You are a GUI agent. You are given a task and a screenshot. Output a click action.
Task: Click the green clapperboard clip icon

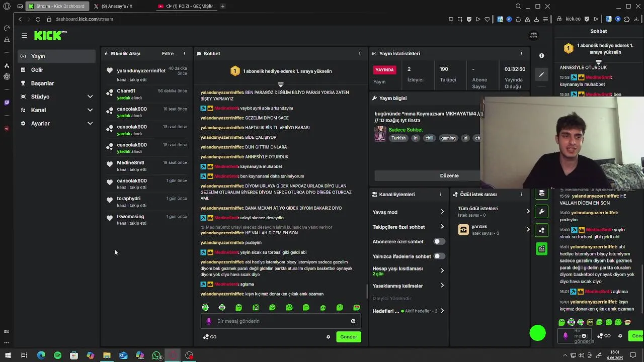point(541,249)
